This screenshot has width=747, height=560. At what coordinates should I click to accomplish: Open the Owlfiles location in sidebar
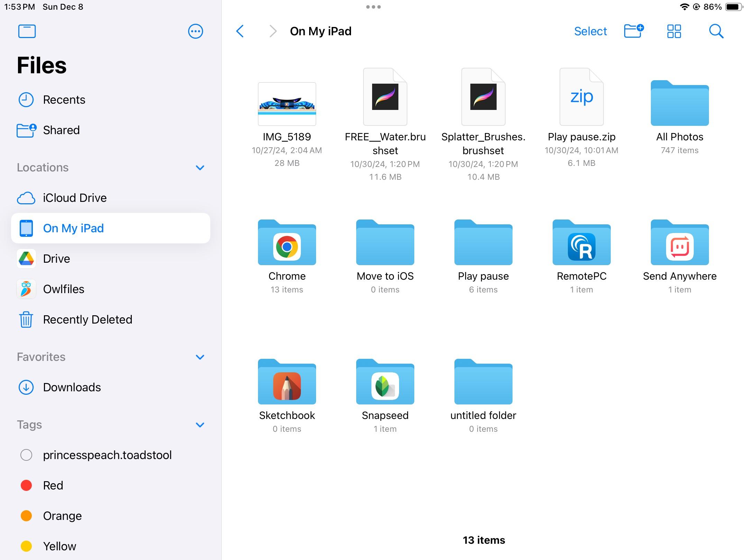click(64, 289)
